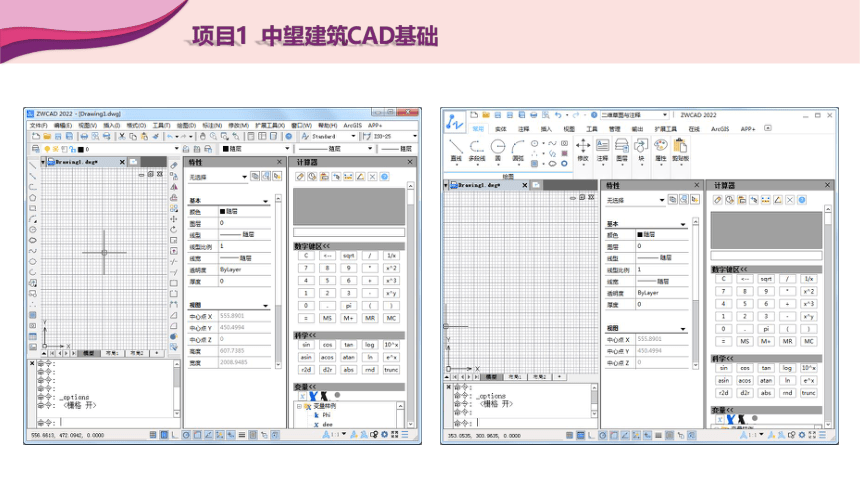Viewport: 860px width, 484px height.
Task: Switch to the 实体 ribbon tab
Action: pyautogui.click(x=501, y=129)
